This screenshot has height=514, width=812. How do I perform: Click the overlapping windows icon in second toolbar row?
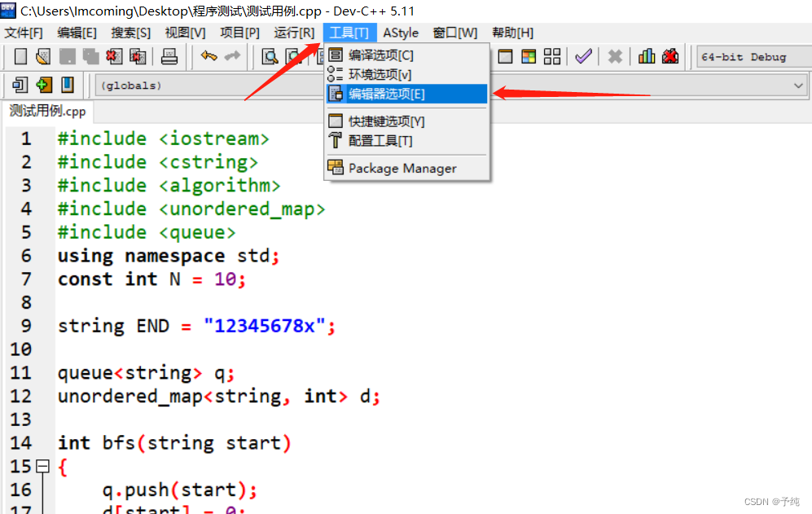(x=20, y=85)
